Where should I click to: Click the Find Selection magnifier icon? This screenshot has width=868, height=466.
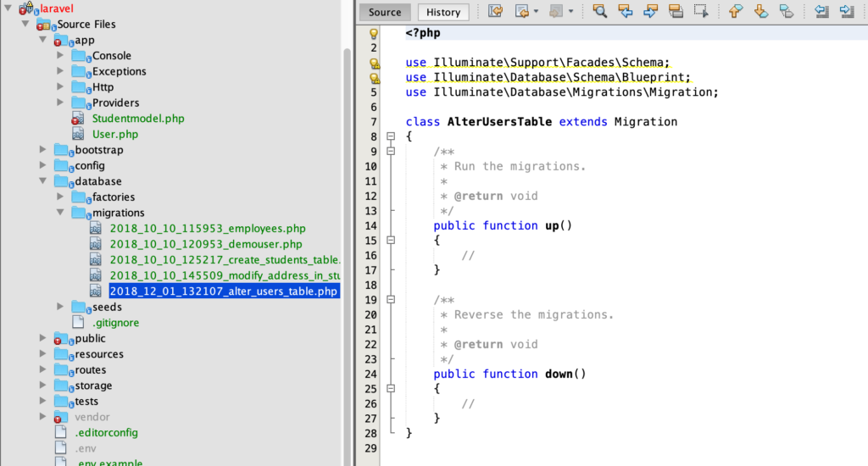599,12
